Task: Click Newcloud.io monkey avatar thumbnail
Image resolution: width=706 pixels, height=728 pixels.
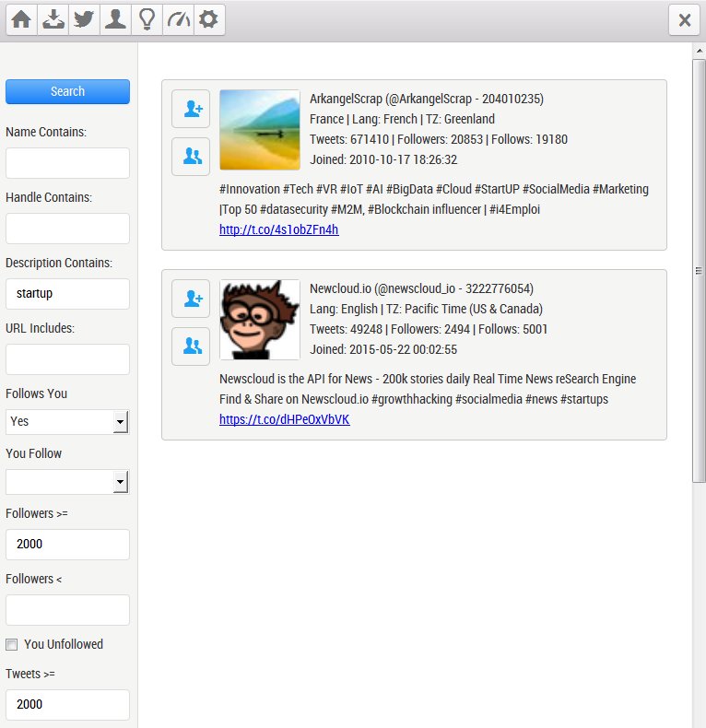Action: [260, 320]
